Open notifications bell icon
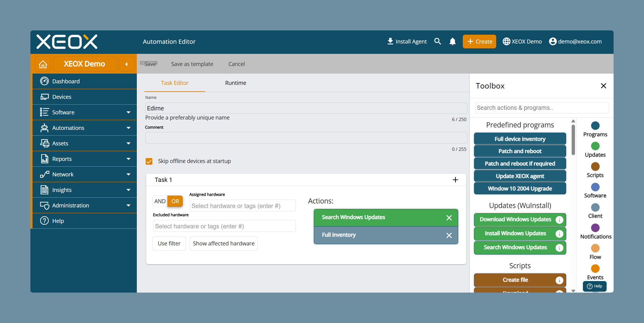 [x=452, y=41]
